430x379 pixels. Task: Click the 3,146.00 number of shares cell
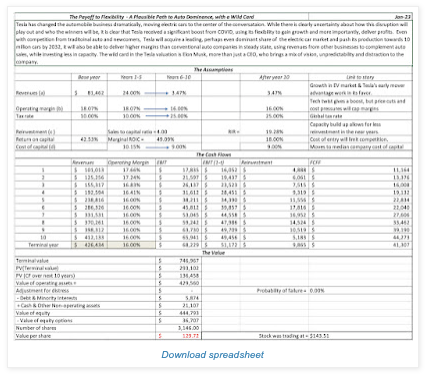tap(188, 328)
